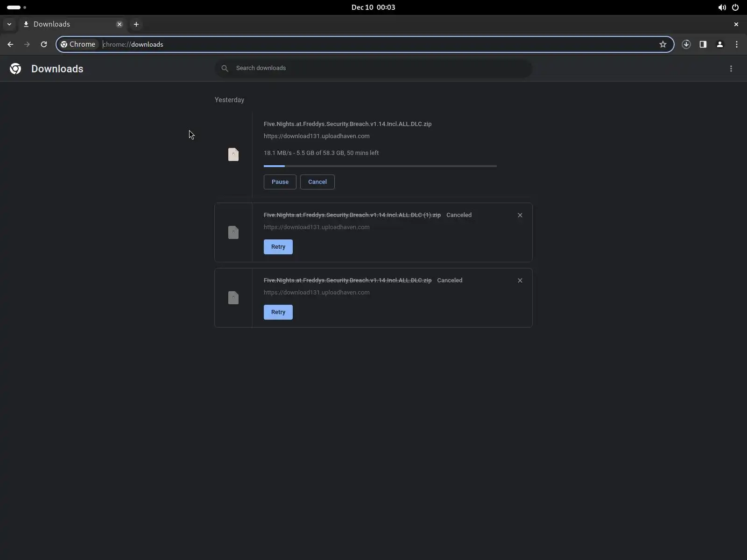747x560 pixels.
Task: Close the Downloads tab
Action: [x=120, y=24]
